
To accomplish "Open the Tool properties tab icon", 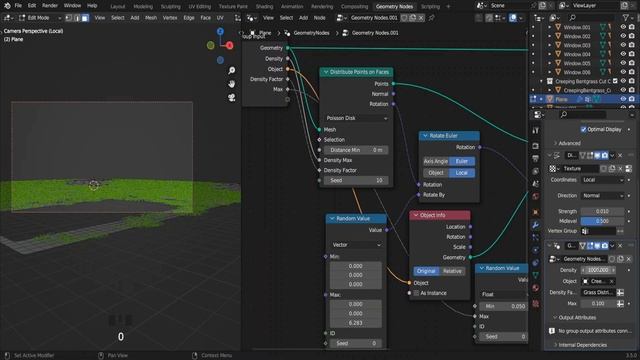I will click(536, 131).
